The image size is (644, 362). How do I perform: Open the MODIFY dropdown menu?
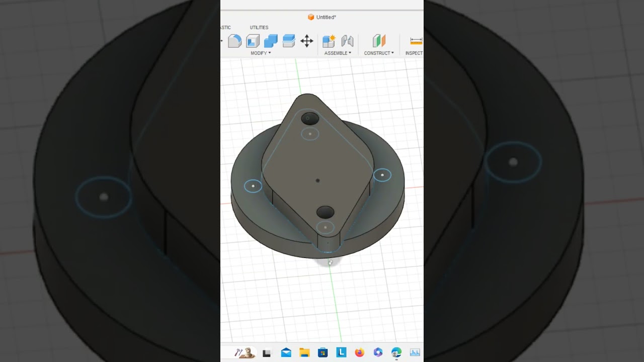coord(261,53)
